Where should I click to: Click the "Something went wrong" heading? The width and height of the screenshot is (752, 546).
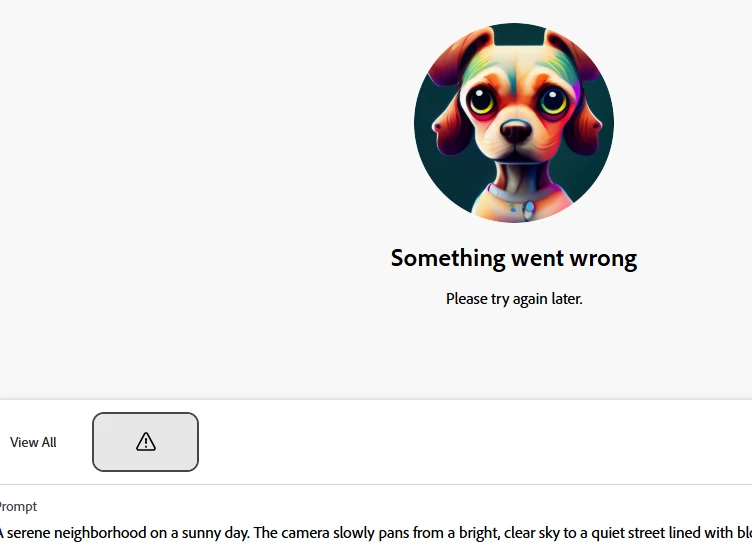click(x=514, y=259)
